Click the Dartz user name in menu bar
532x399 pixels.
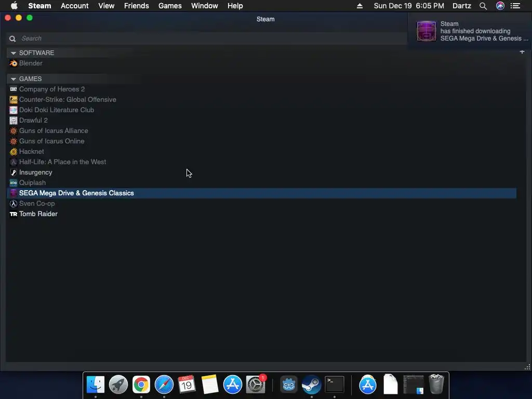pyautogui.click(x=462, y=6)
